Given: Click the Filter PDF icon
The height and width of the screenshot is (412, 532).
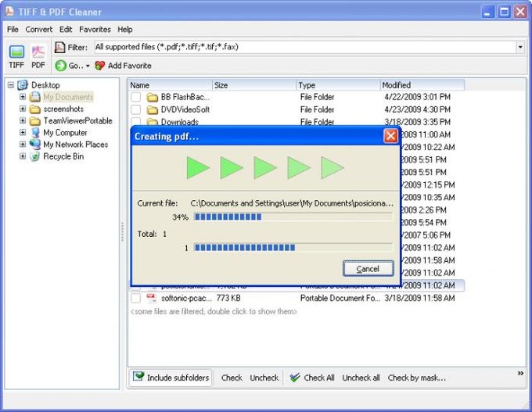Looking at the screenshot, I should tap(59, 47).
